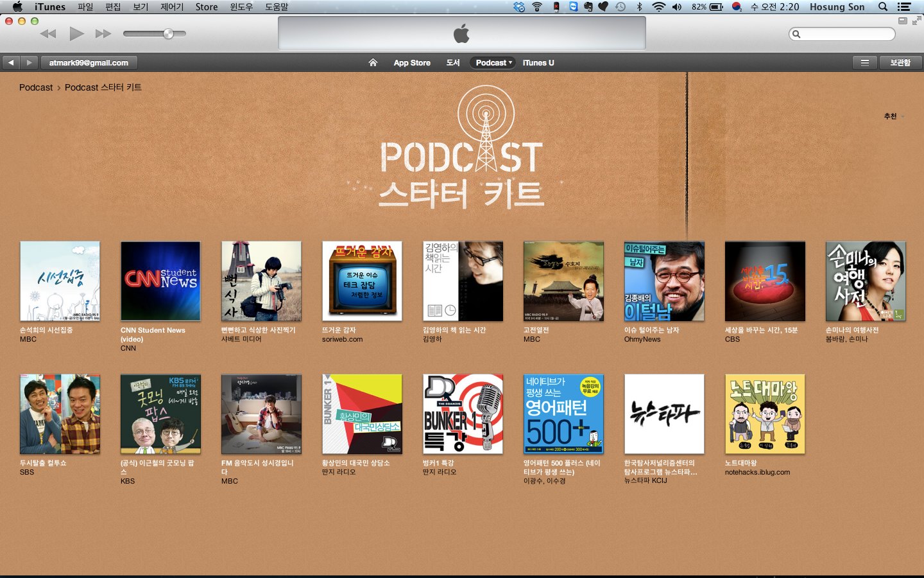Open the Podcast tab dropdown
924x578 pixels.
click(493, 62)
